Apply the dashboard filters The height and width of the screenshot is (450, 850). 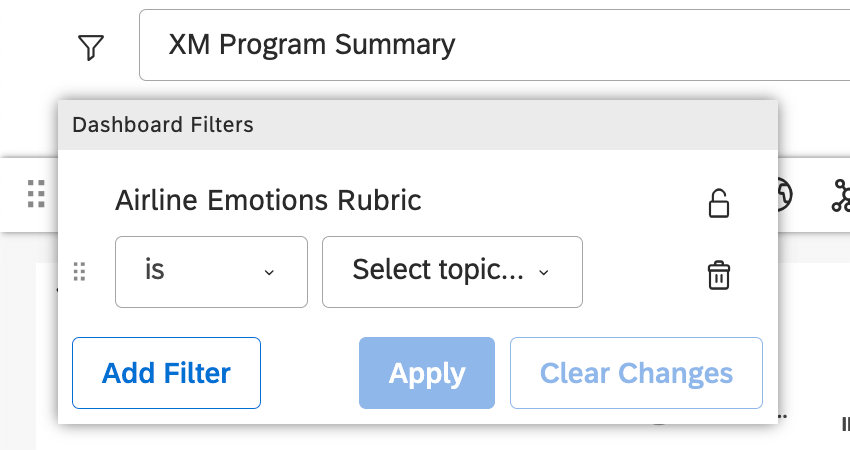427,373
